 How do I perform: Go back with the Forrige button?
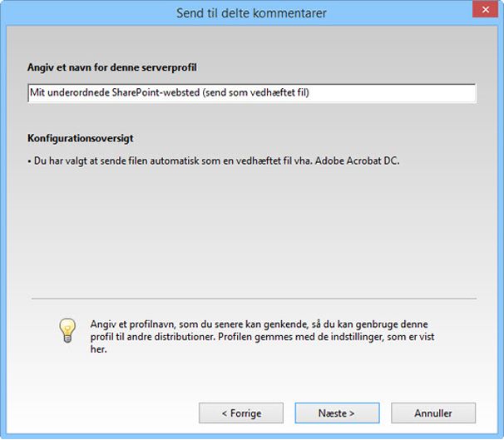[x=240, y=413]
